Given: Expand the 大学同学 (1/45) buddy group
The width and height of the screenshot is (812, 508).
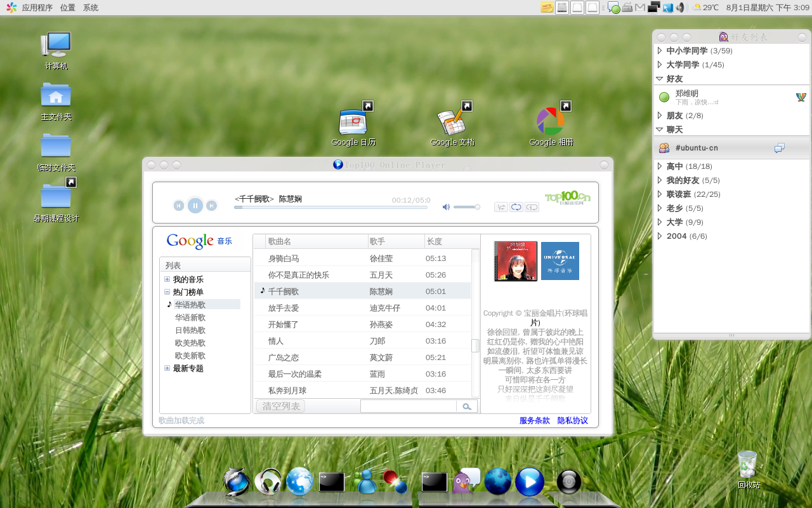Looking at the screenshot, I should (x=660, y=65).
